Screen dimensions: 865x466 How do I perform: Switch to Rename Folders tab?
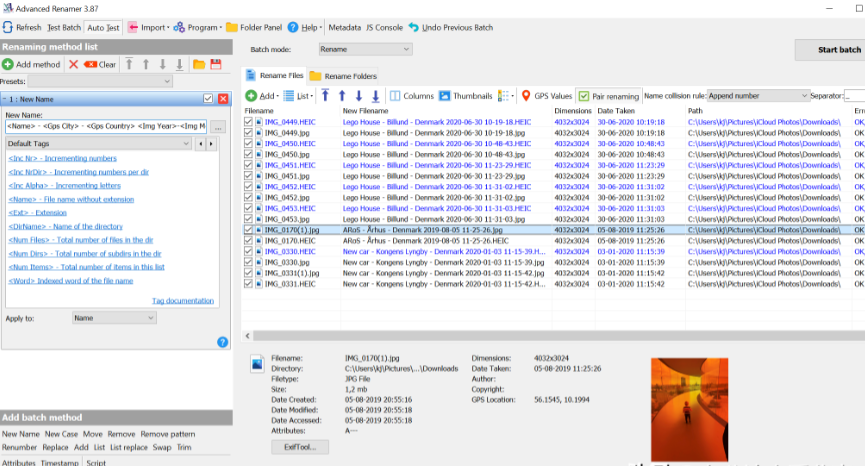click(x=343, y=76)
